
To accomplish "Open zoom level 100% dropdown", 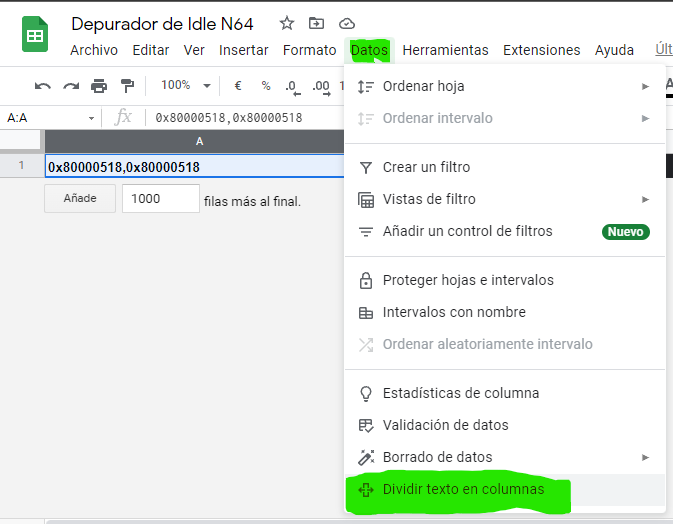I will point(185,85).
